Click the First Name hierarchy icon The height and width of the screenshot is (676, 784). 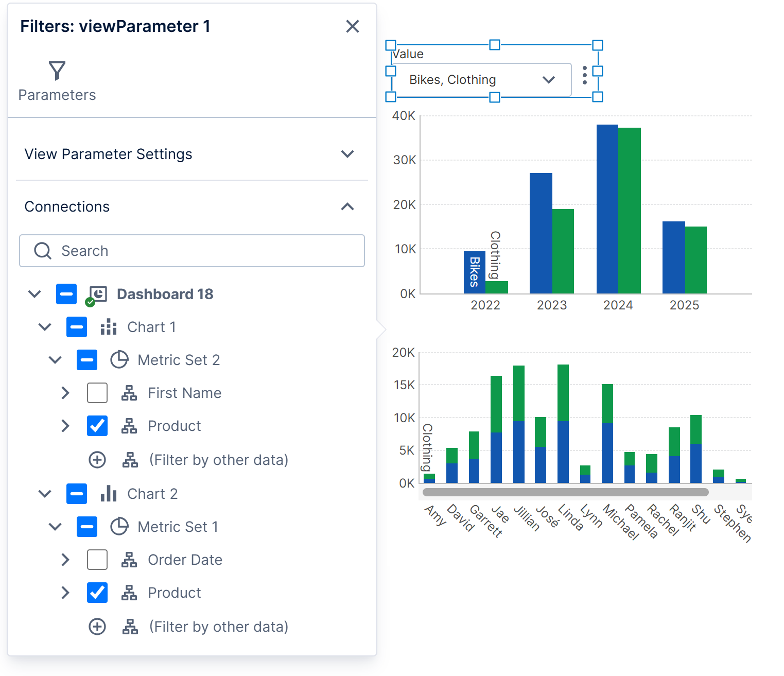point(129,393)
